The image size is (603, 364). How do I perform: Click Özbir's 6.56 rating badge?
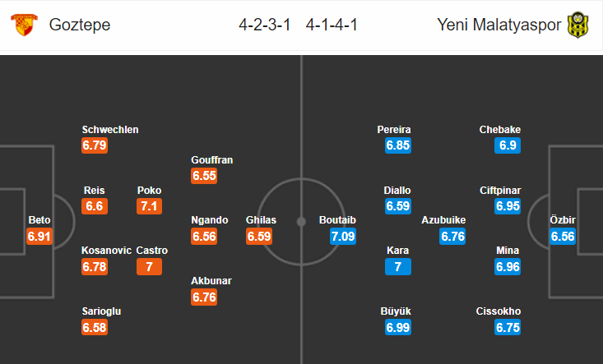tap(563, 236)
